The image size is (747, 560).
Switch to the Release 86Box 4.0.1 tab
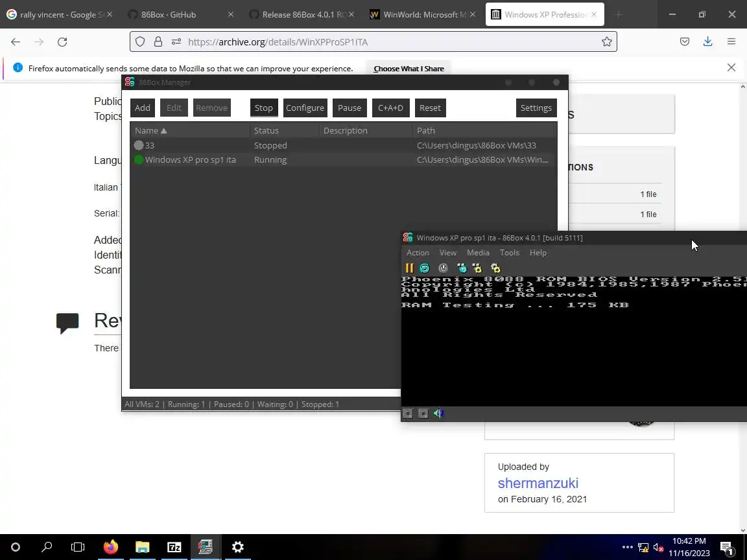click(x=302, y=14)
